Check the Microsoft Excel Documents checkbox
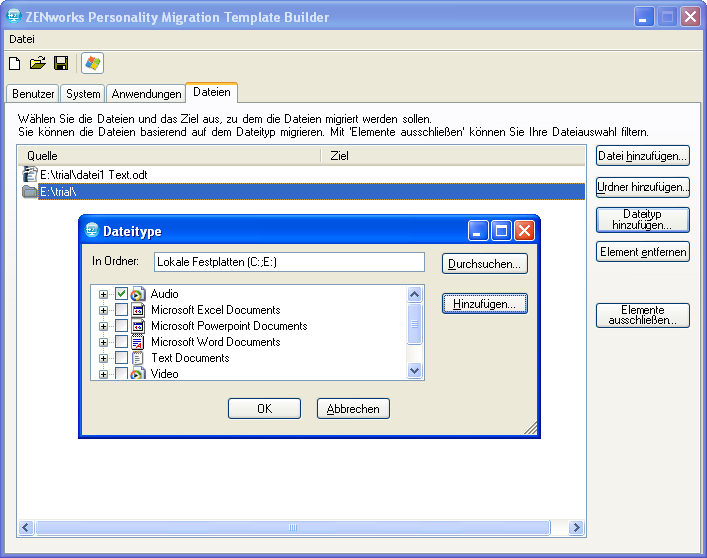 coord(121,310)
